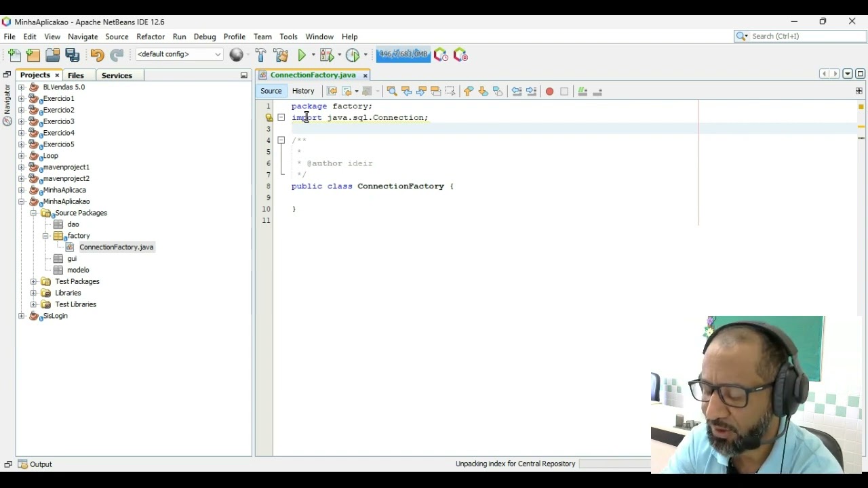
Task: Click the Profile Project icon
Action: point(352,55)
